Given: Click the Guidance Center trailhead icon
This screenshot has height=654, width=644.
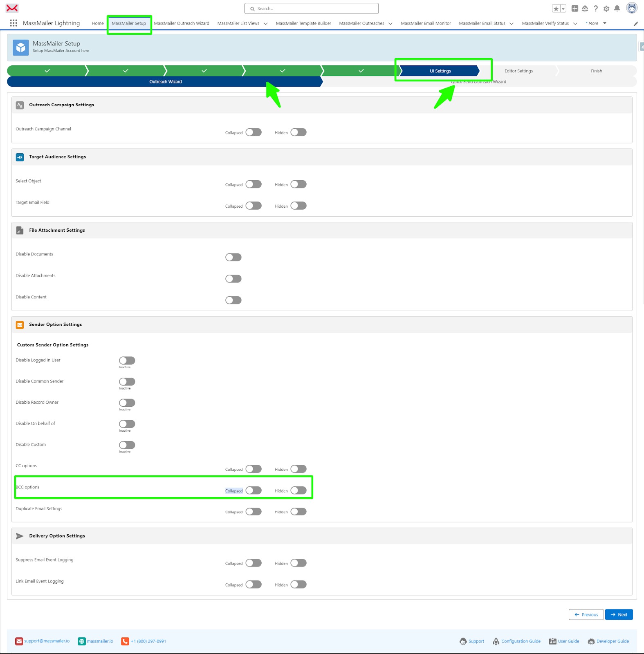Looking at the screenshot, I should pyautogui.click(x=585, y=9).
